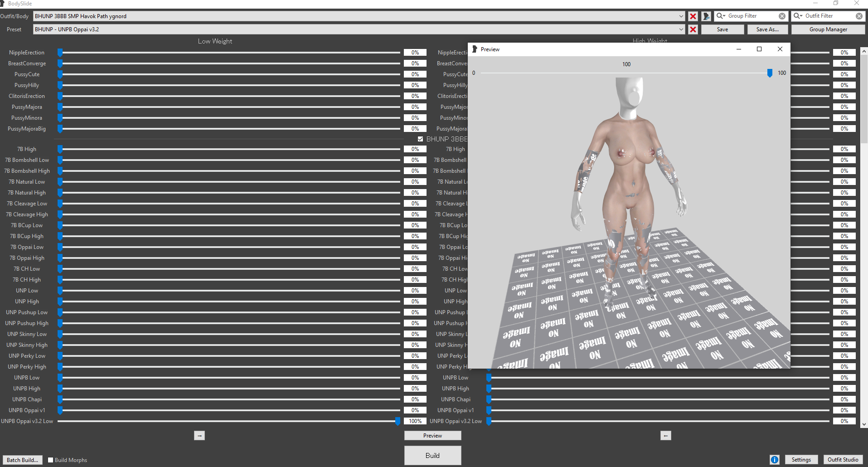The width and height of the screenshot is (868, 467).
Task: Click the Save As... button
Action: coord(767,29)
